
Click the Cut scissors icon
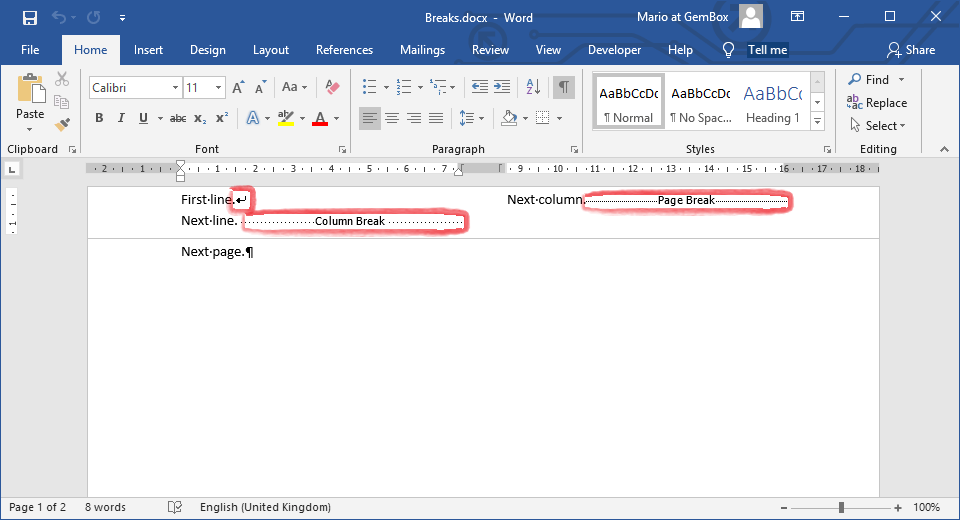click(62, 80)
